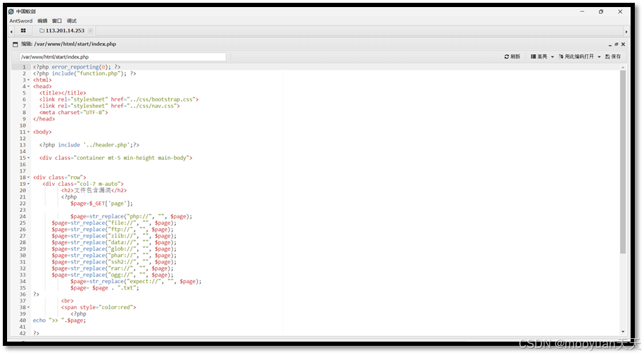The height and width of the screenshot is (355, 644).
Task: Click the str_replace "glob://" line
Action: tap(114, 249)
